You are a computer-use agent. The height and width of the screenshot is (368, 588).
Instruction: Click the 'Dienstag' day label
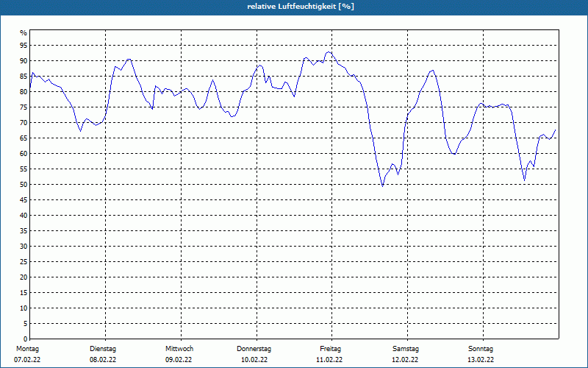coord(103,349)
